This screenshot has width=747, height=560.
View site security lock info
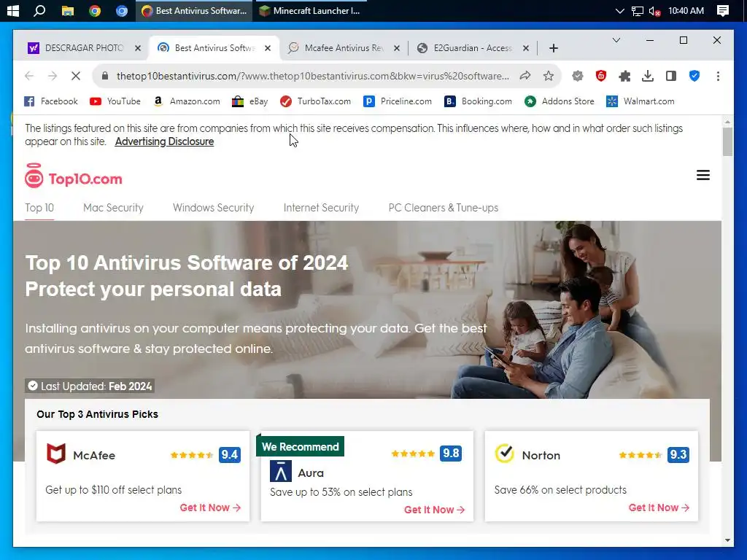pos(105,76)
